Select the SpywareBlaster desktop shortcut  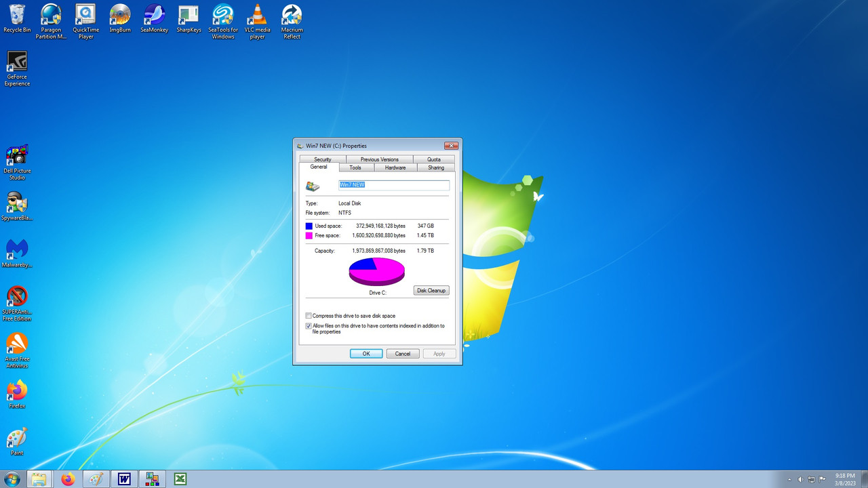click(17, 206)
